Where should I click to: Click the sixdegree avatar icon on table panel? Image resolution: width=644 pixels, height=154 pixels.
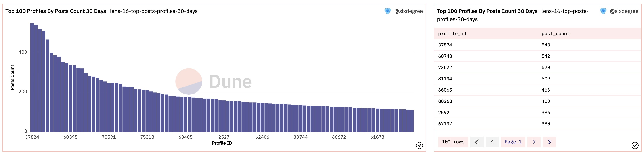(x=603, y=11)
